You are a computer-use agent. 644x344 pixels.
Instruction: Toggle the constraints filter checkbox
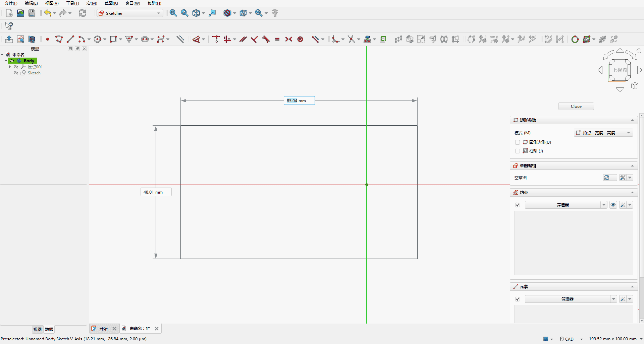coord(518,205)
